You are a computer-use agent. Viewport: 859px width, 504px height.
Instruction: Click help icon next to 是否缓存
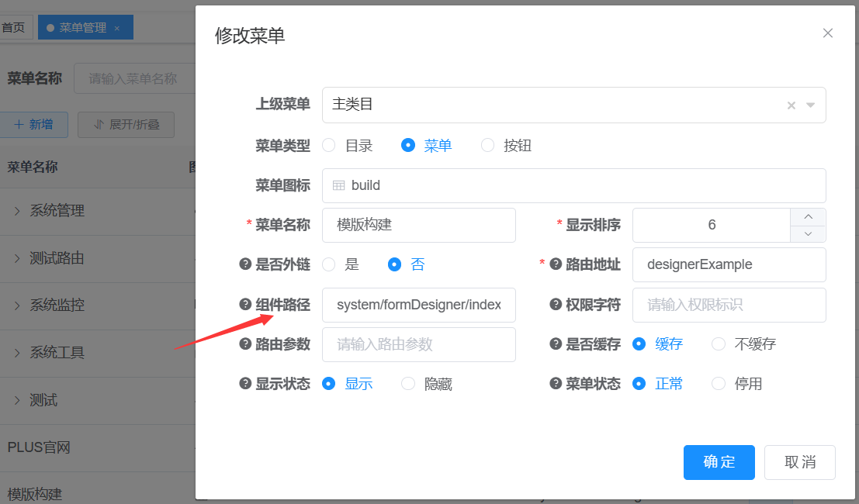pyautogui.click(x=556, y=344)
